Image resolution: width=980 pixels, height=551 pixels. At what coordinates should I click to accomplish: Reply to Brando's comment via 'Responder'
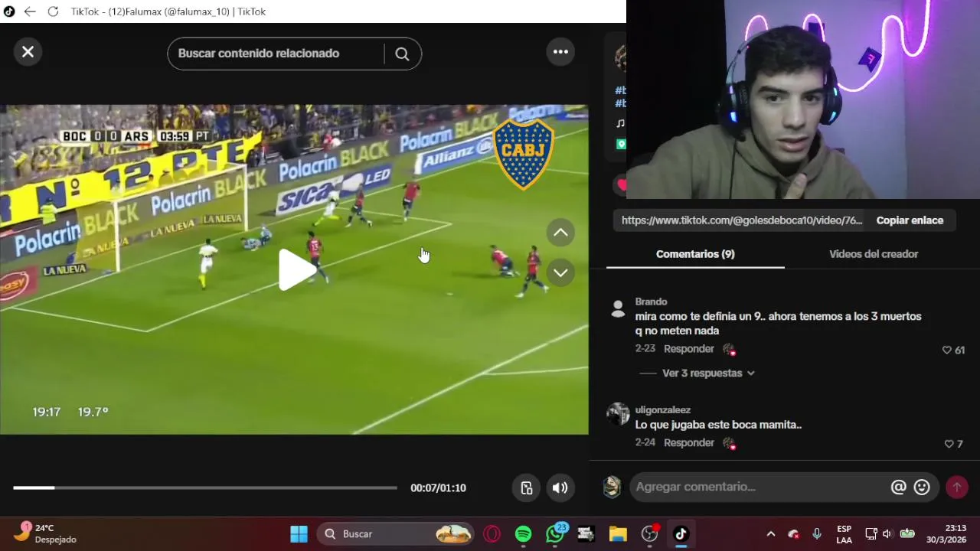(688, 349)
